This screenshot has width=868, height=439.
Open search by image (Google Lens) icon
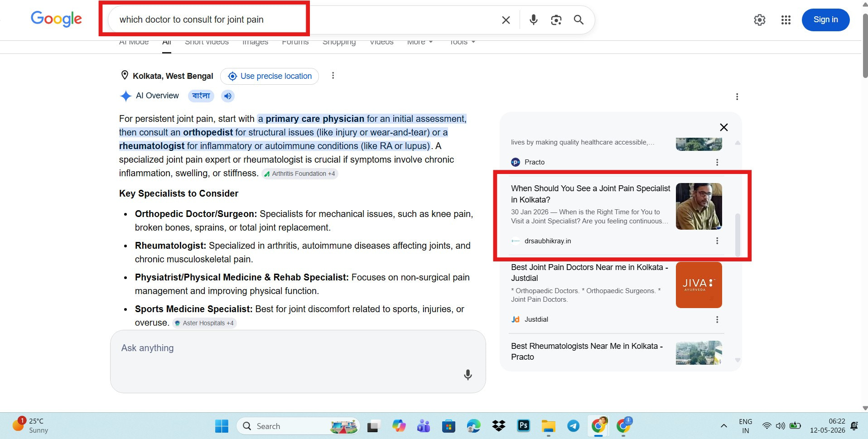[x=556, y=20]
